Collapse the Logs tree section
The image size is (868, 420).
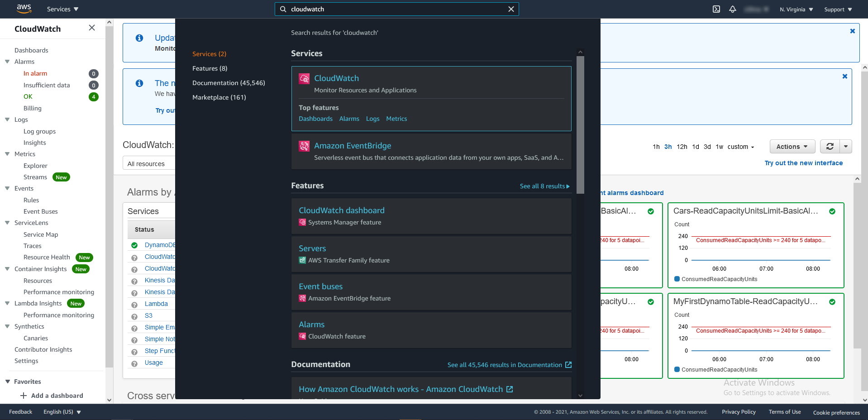(7, 119)
